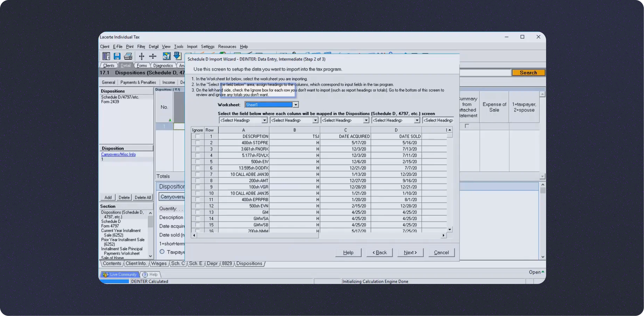The width and height of the screenshot is (644, 316).
Task: Click the search input field beside Search
Action: (485, 73)
